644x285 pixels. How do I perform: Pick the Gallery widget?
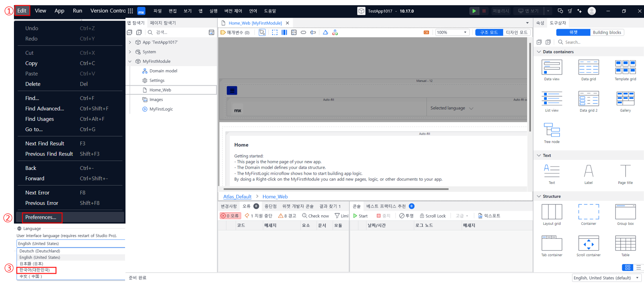[x=625, y=102]
